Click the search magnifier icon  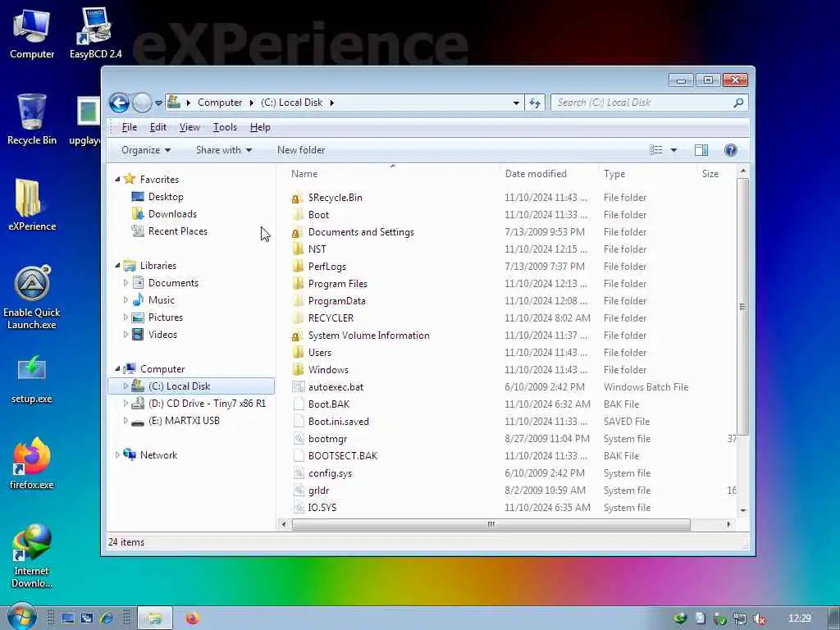738,103
